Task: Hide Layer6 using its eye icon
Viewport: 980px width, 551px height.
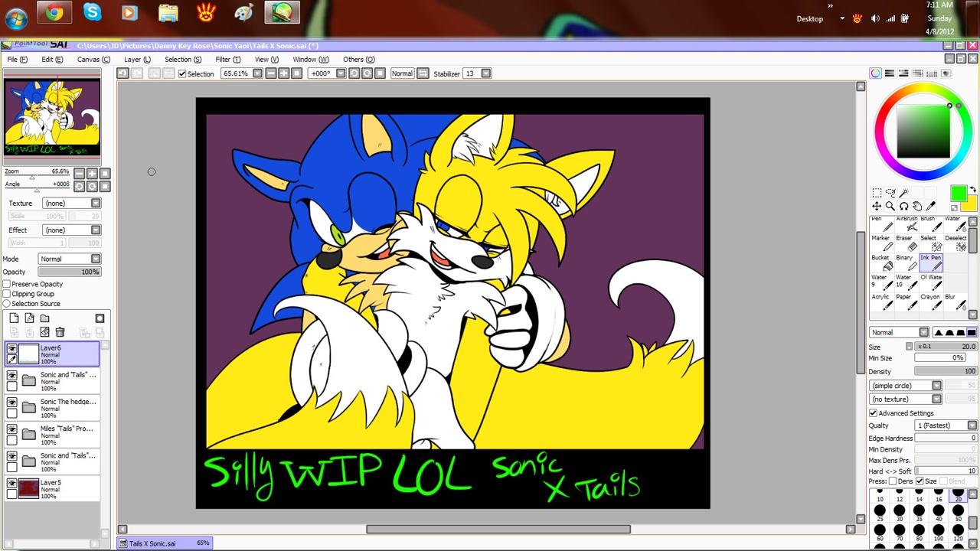Action: 12,348
